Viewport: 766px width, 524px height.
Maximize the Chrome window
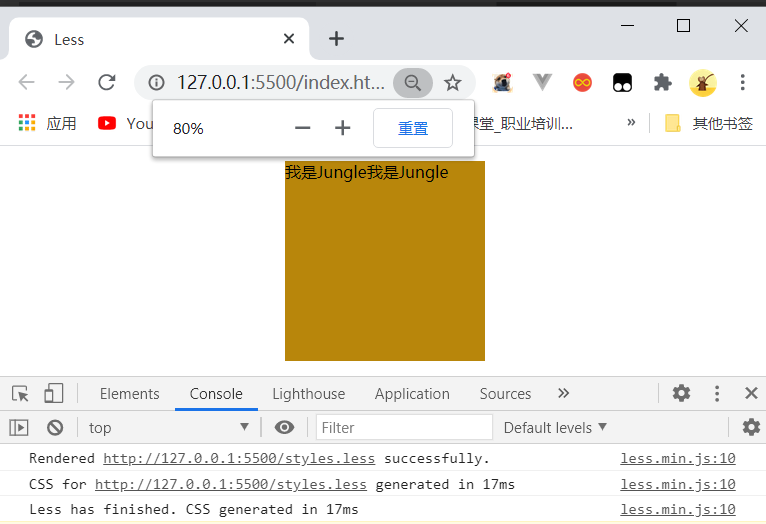click(x=683, y=25)
